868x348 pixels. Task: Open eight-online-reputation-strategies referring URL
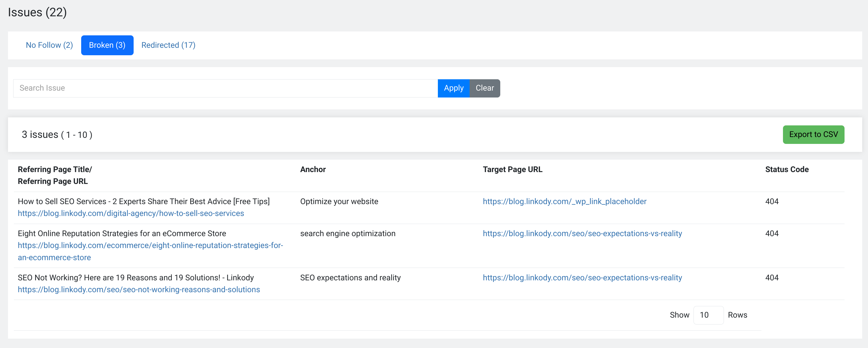point(150,252)
